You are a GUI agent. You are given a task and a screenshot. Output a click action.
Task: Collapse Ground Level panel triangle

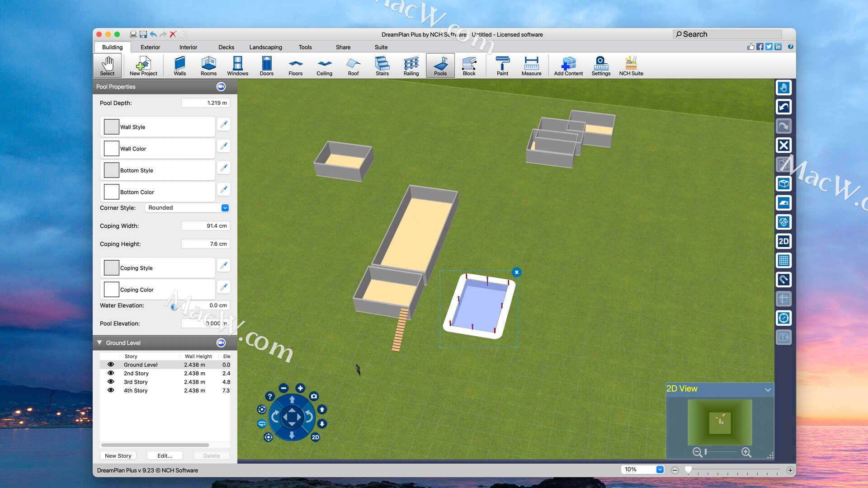pos(99,343)
